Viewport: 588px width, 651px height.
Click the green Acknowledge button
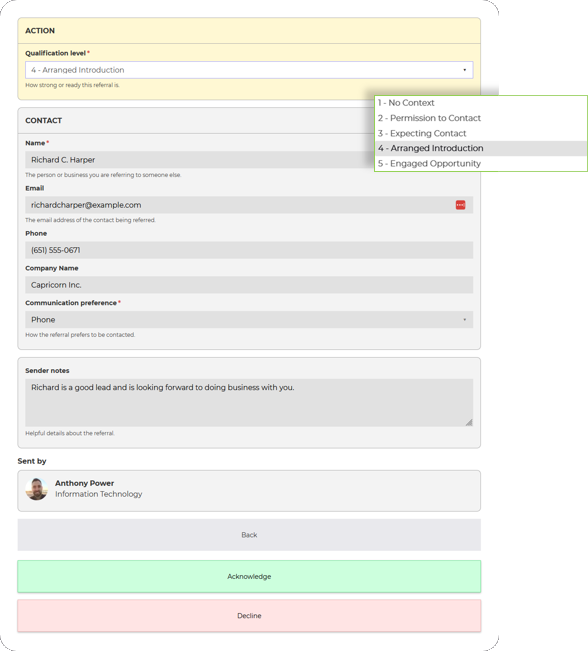click(249, 576)
